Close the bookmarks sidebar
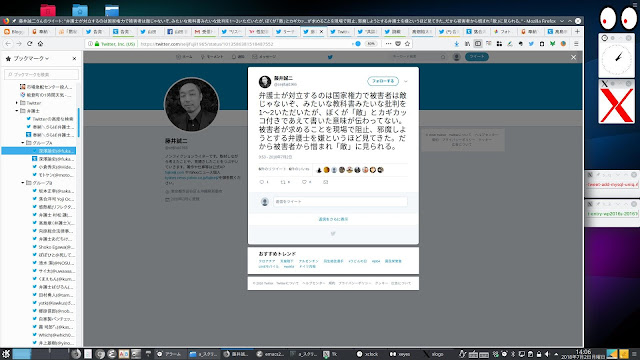Viewport: 640px width, 360px height. 74,59
